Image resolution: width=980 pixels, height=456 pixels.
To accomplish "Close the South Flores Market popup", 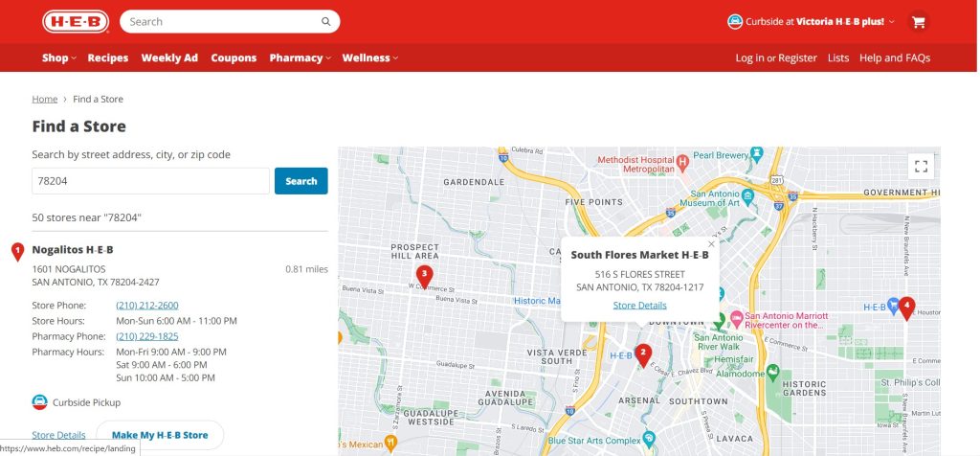I will (711, 243).
